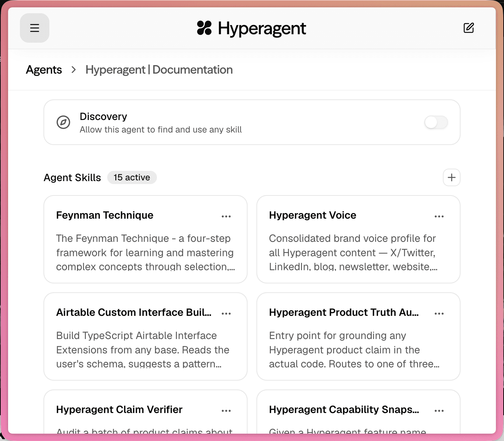Open options for Hyperagent Product Truth skill
The image size is (504, 441).
439,314
